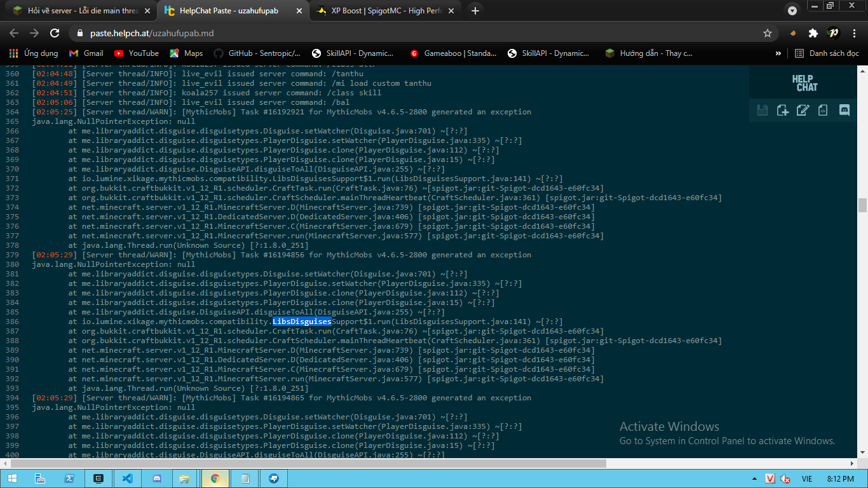Open the YouTube bookmark
Image resolution: width=868 pixels, height=488 pixels.
click(137, 53)
